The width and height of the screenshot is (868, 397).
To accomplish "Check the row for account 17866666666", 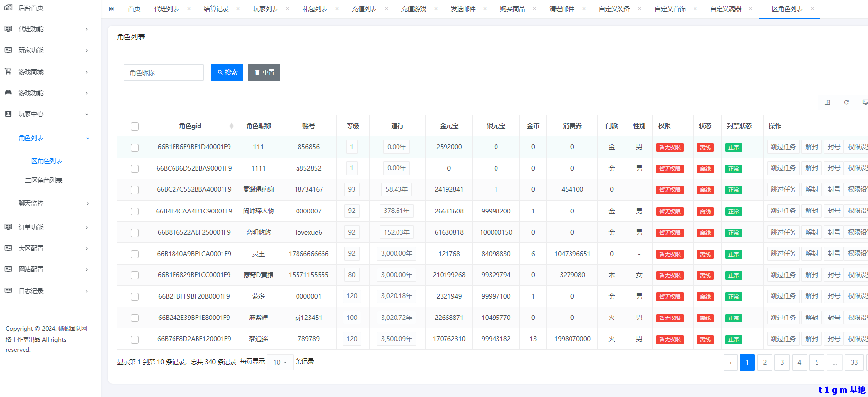I will (135, 254).
